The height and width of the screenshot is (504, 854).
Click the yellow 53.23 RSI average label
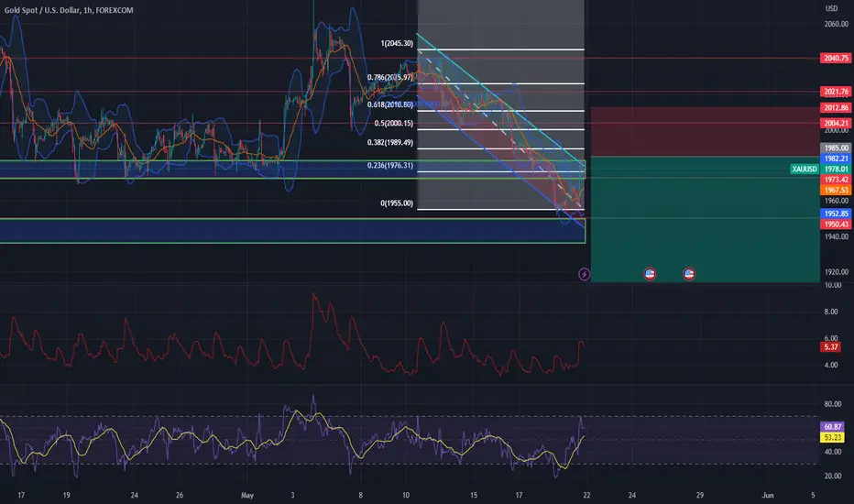pyautogui.click(x=832, y=437)
